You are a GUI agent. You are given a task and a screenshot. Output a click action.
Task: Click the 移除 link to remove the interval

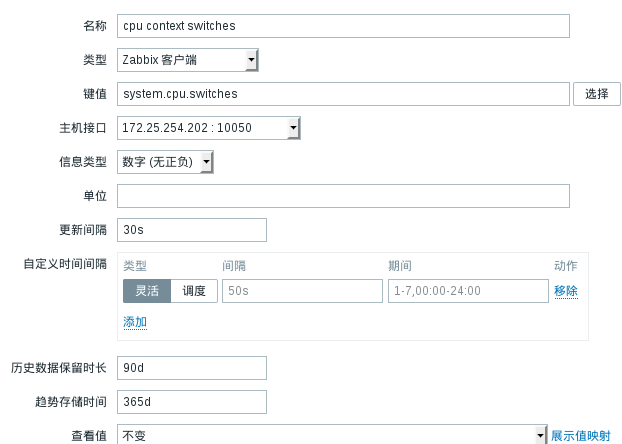coord(566,291)
